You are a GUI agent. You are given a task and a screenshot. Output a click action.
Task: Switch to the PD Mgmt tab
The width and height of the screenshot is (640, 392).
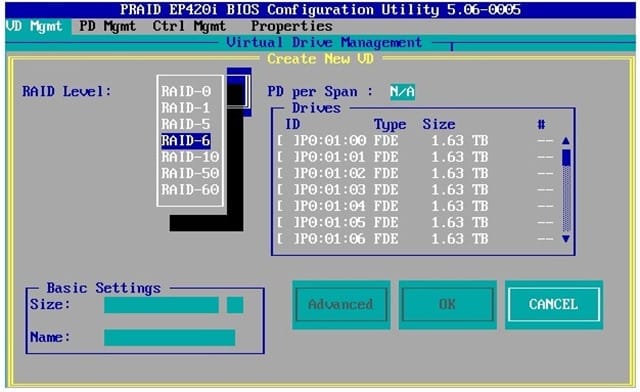[x=107, y=27]
